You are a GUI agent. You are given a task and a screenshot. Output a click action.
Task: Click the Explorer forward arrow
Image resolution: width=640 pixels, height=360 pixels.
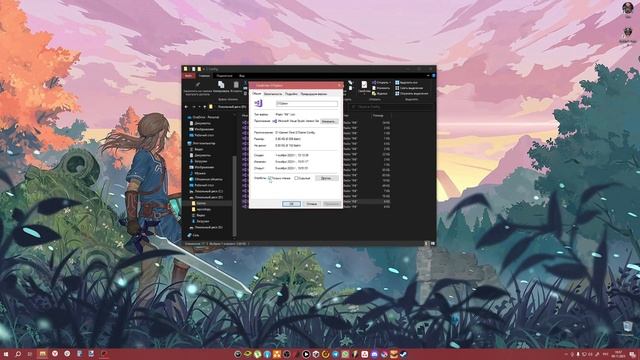click(x=194, y=107)
